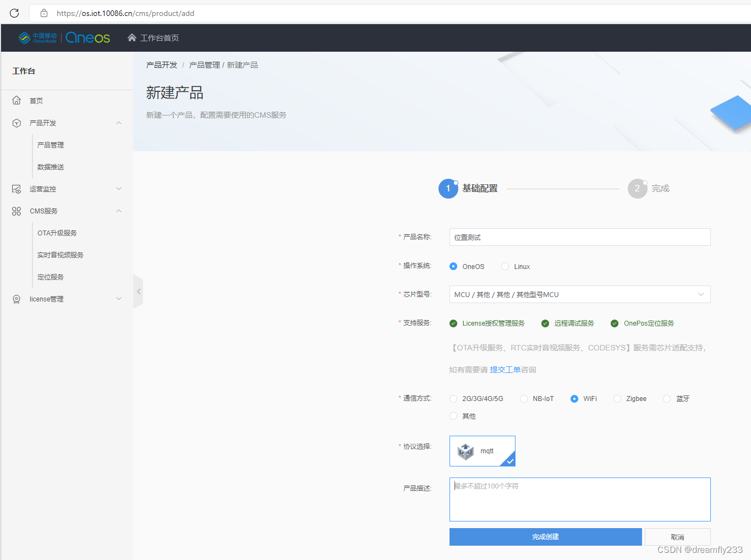Click the 完成创建 button

546,537
